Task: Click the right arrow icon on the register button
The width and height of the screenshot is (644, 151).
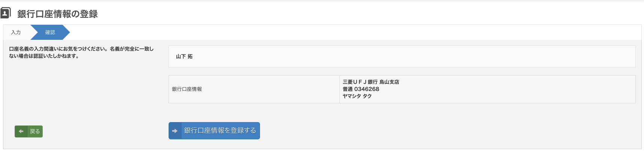Action: (x=175, y=131)
